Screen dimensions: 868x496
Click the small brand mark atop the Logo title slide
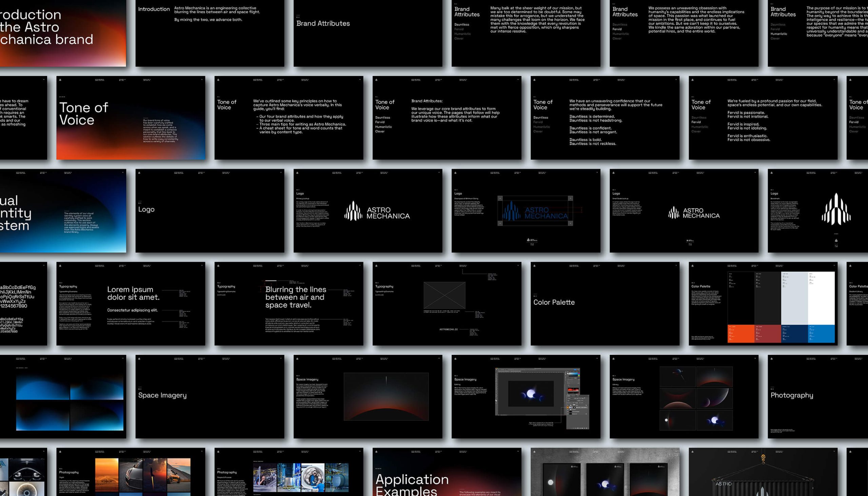[x=139, y=173]
